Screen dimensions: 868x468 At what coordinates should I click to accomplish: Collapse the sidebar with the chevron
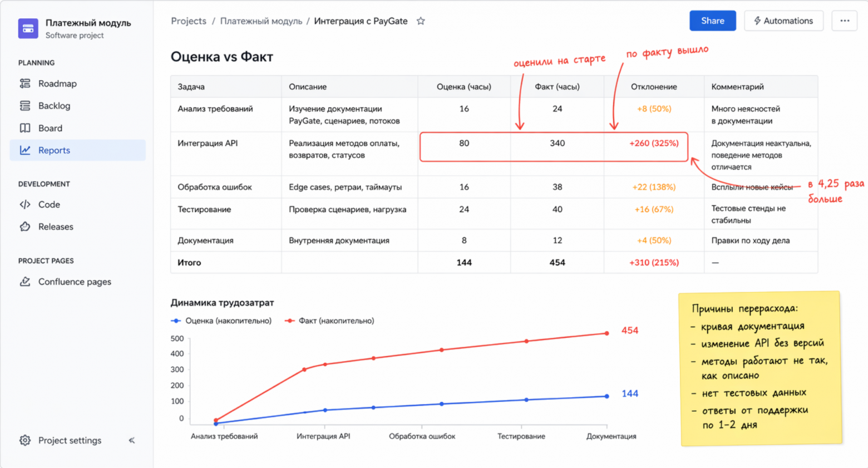(x=131, y=440)
